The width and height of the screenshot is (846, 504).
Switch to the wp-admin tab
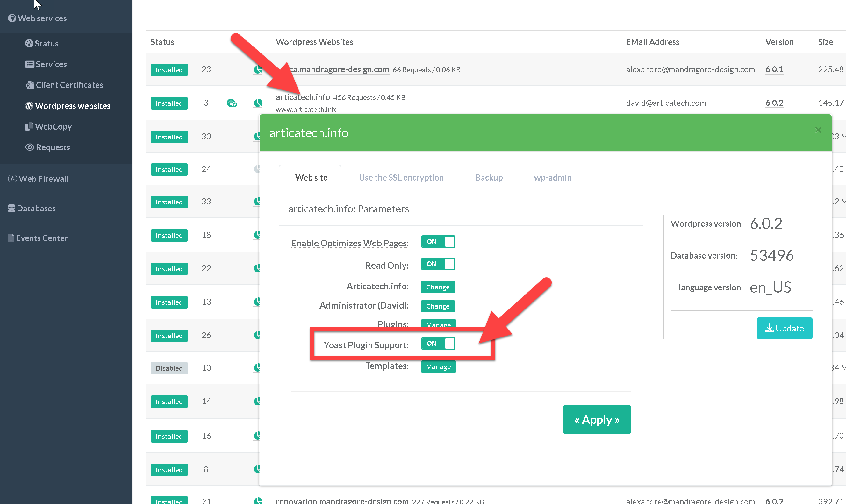pos(552,178)
